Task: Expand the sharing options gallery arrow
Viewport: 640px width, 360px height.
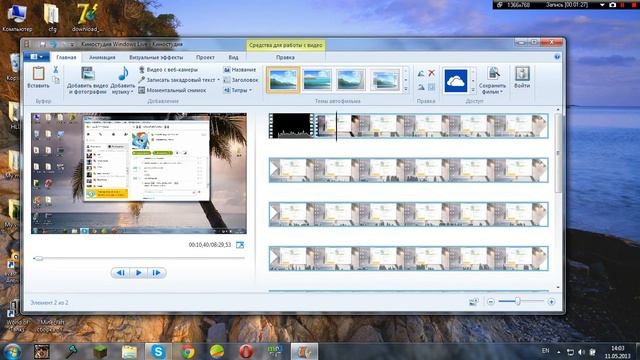Action: (x=473, y=89)
